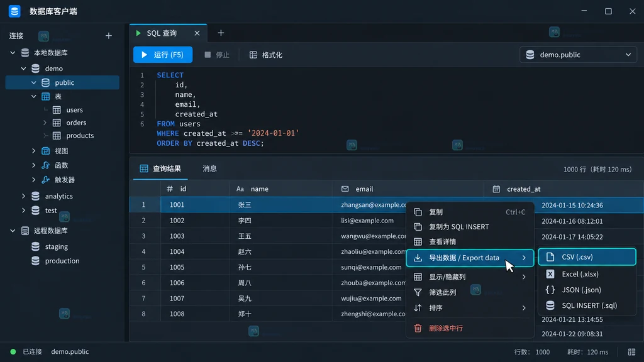Viewport: 644px width, 362px height.
Task: Click the Excel icon in submenu
Action: [x=550, y=274]
